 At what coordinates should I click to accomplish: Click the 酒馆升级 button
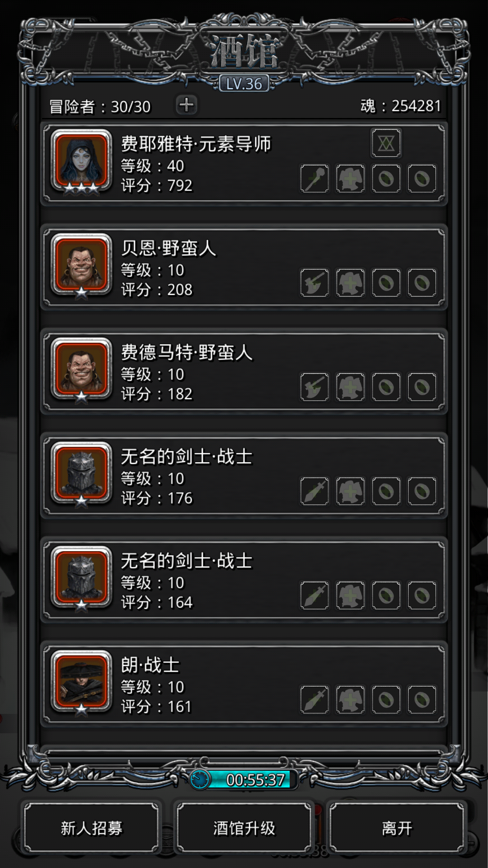coord(244,828)
